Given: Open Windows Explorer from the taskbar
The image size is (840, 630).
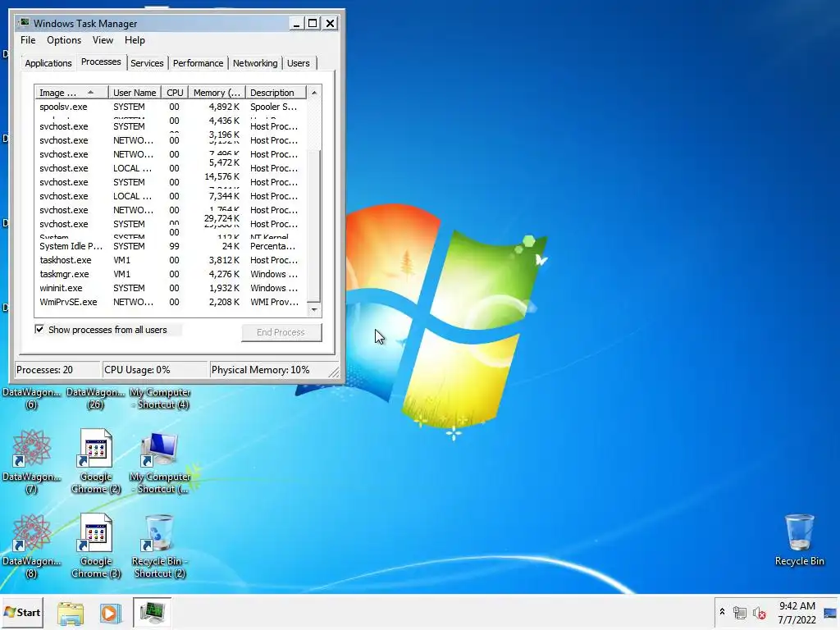Looking at the screenshot, I should tap(71, 613).
